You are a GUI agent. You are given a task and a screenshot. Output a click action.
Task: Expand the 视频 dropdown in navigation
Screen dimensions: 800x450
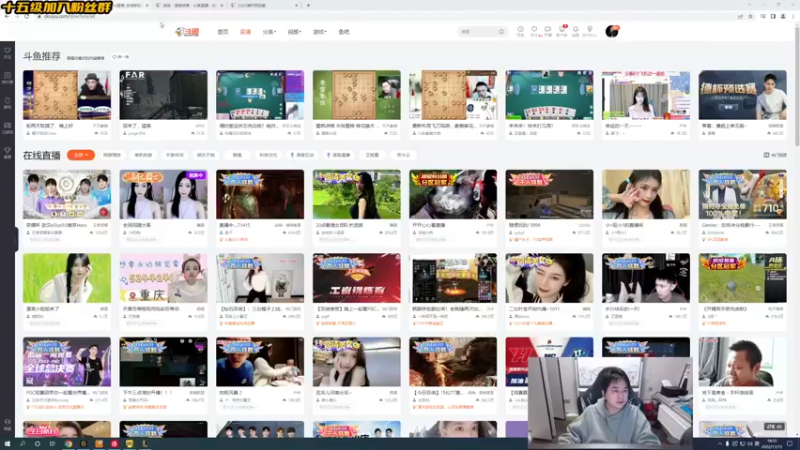(294, 32)
